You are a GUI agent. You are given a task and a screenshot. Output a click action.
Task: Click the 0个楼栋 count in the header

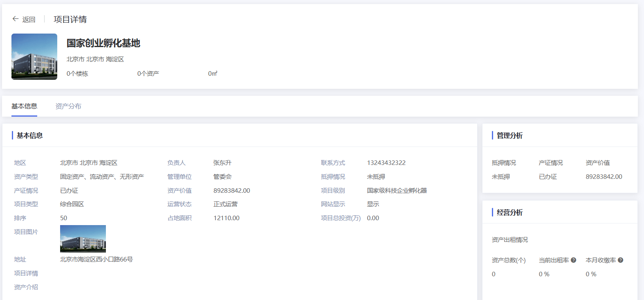coord(77,74)
